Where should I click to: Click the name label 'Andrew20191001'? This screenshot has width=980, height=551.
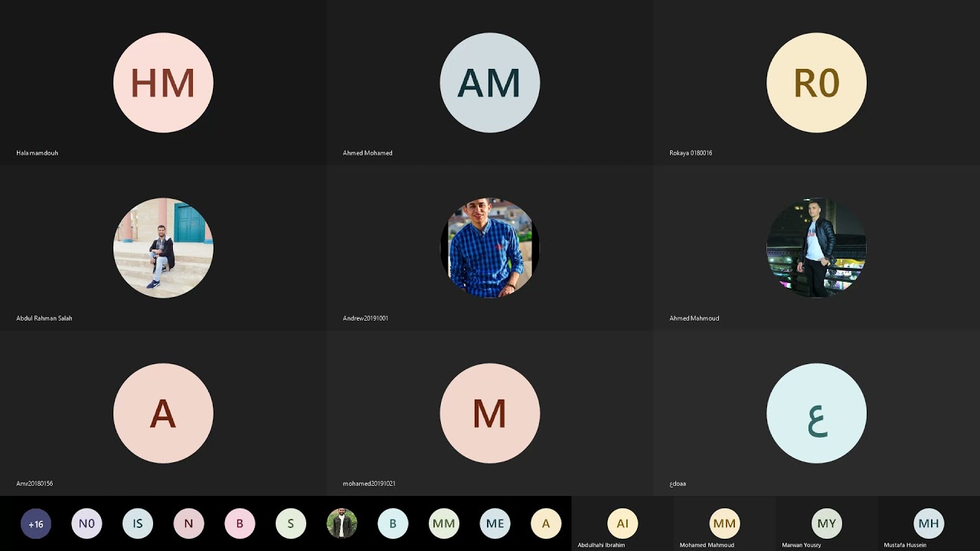tap(365, 318)
